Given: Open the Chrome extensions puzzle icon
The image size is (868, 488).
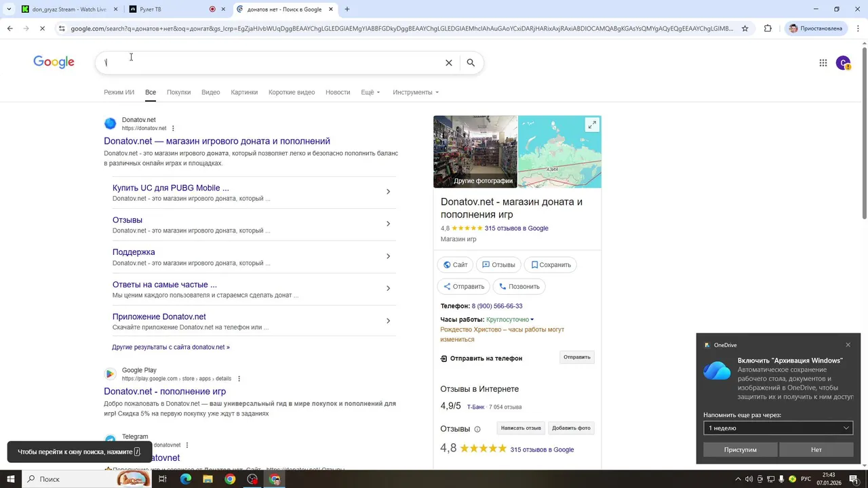Looking at the screenshot, I should pyautogui.click(x=768, y=28).
